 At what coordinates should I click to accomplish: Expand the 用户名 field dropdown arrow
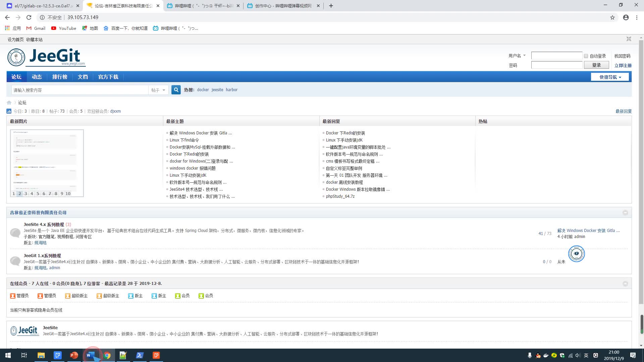click(x=525, y=56)
